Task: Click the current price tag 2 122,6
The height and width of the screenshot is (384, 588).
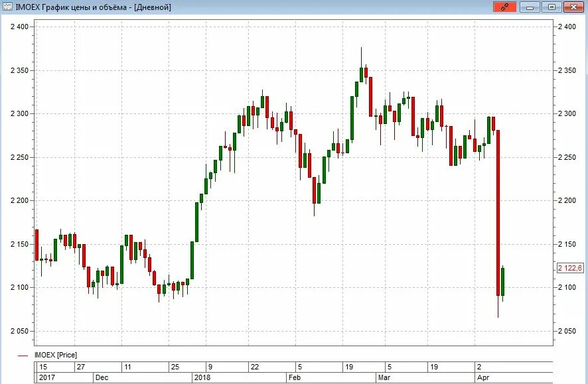Action: click(569, 268)
